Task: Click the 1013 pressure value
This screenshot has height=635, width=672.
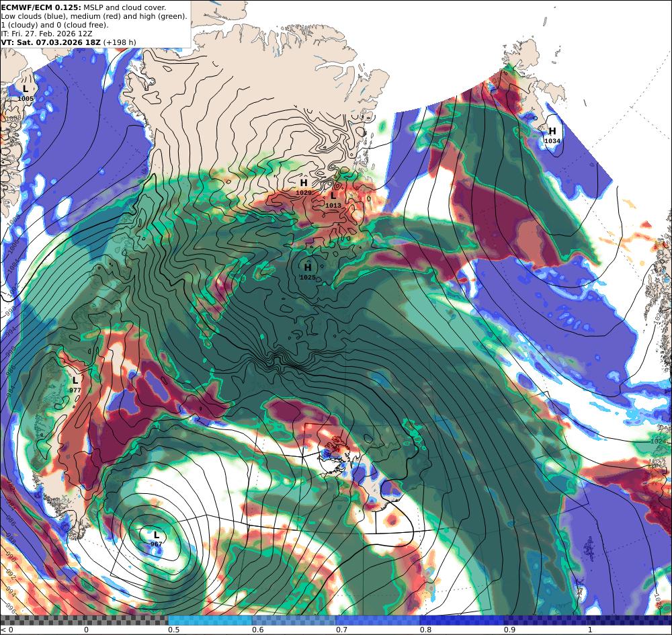Action: 333,206
